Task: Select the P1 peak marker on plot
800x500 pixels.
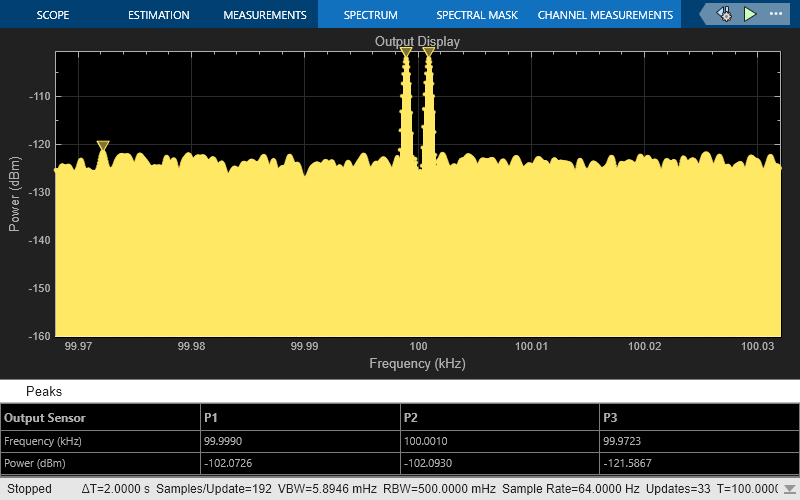Action: [406, 51]
